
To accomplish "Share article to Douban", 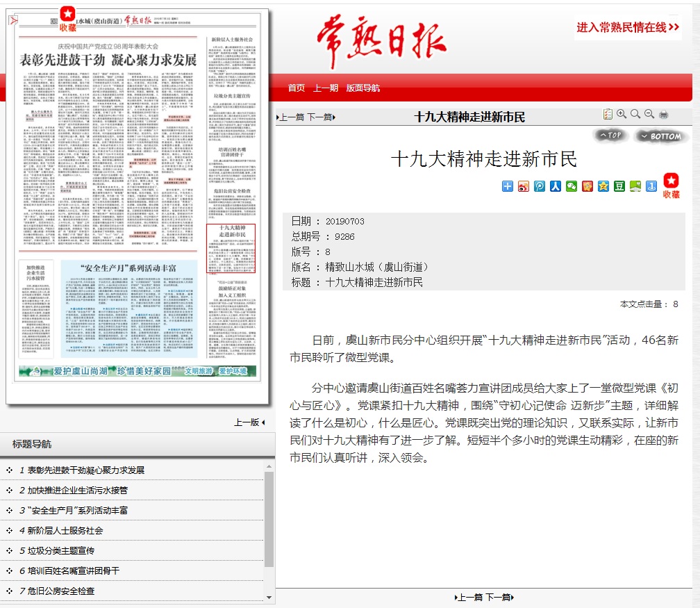I will tap(619, 186).
